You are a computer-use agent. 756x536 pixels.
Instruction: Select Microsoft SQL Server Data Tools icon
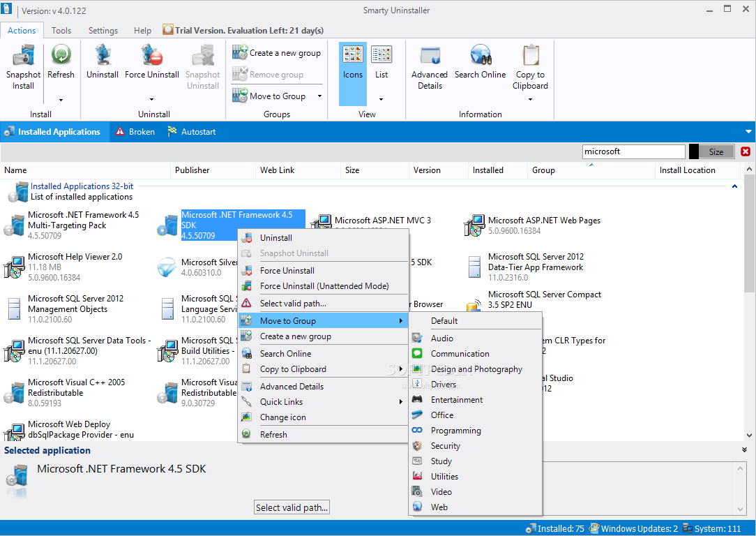coord(14,351)
